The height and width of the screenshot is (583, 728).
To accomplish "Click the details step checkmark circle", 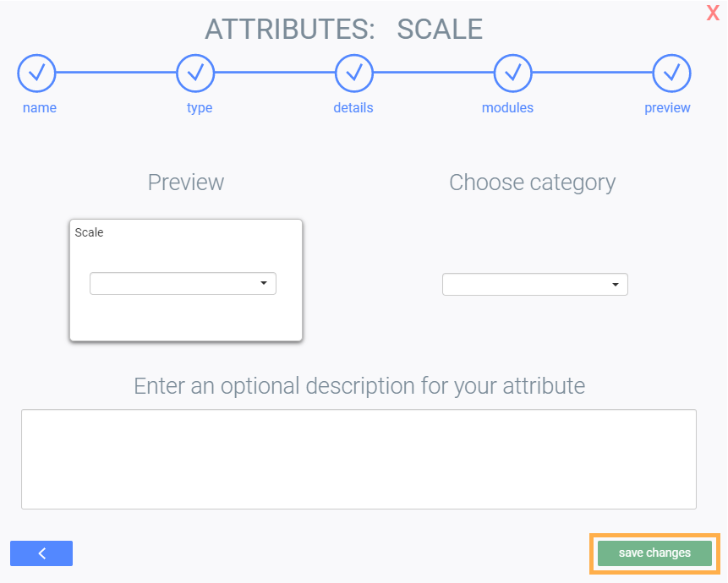I will [x=354, y=74].
